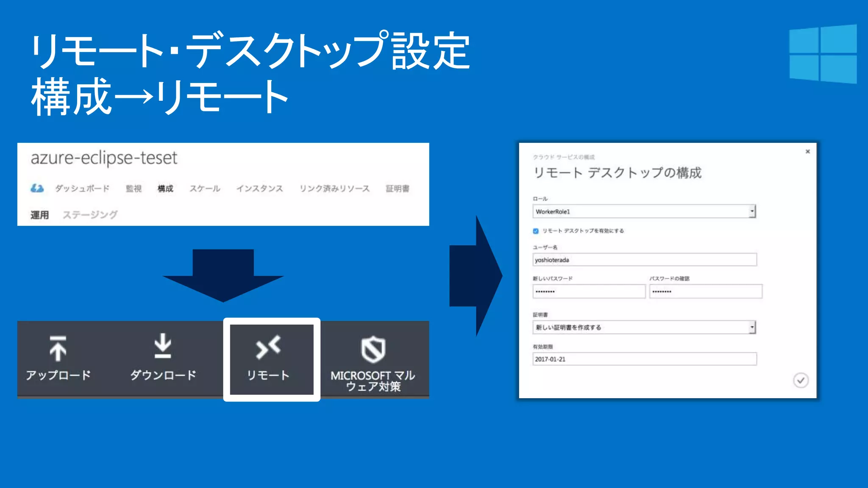Expand the WorkerRole1 role dropdown
Screen dimensions: 868x488
(x=752, y=211)
